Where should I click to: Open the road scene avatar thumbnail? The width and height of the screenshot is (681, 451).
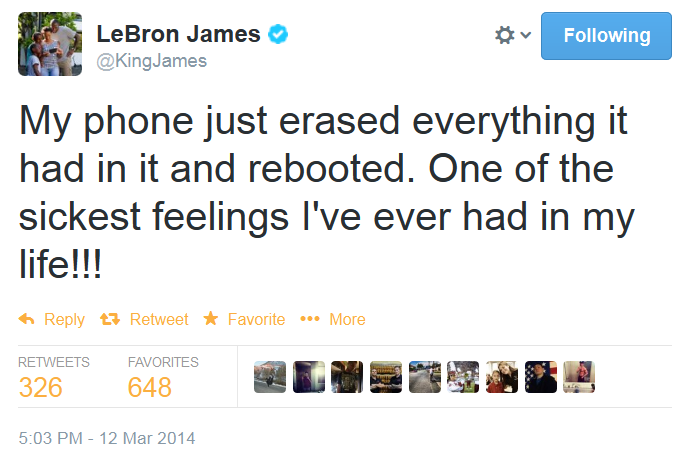pyautogui.click(x=424, y=377)
